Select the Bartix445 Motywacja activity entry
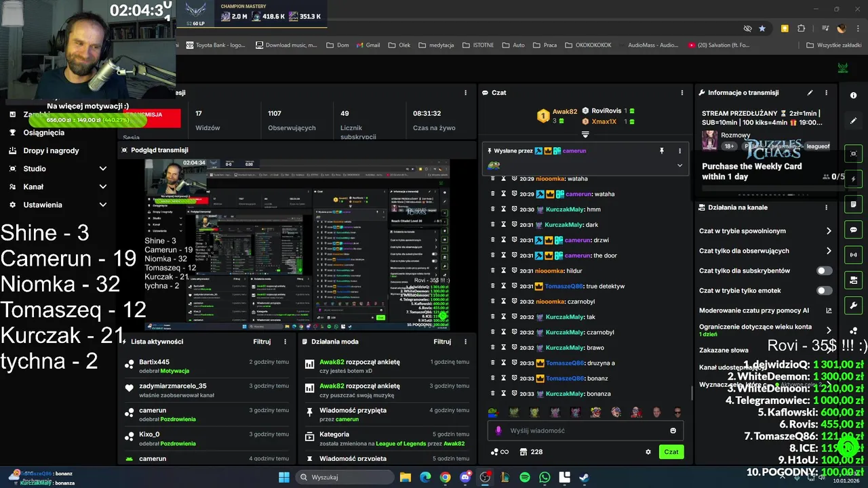 pos(207,367)
